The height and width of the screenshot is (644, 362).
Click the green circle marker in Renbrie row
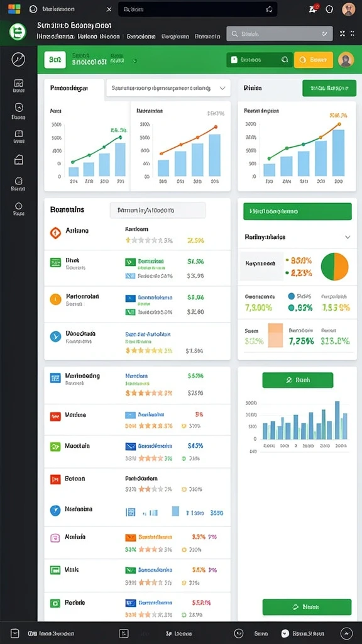(x=184, y=615)
